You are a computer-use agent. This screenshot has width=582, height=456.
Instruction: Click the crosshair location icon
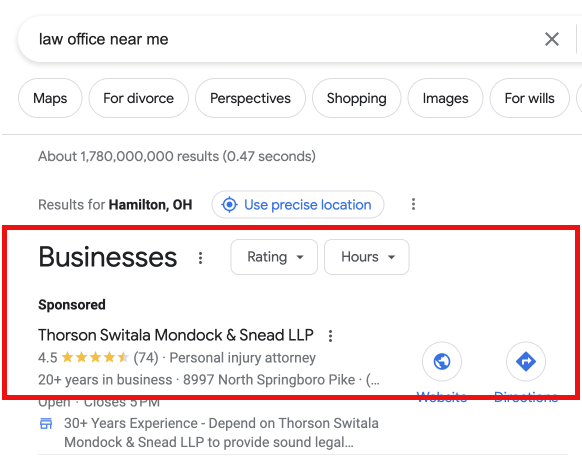[229, 204]
